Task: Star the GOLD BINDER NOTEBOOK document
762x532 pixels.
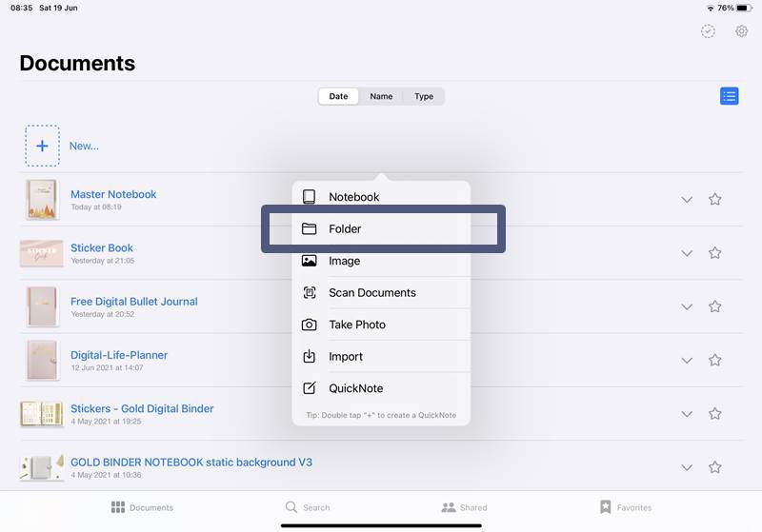Action: coord(714,467)
